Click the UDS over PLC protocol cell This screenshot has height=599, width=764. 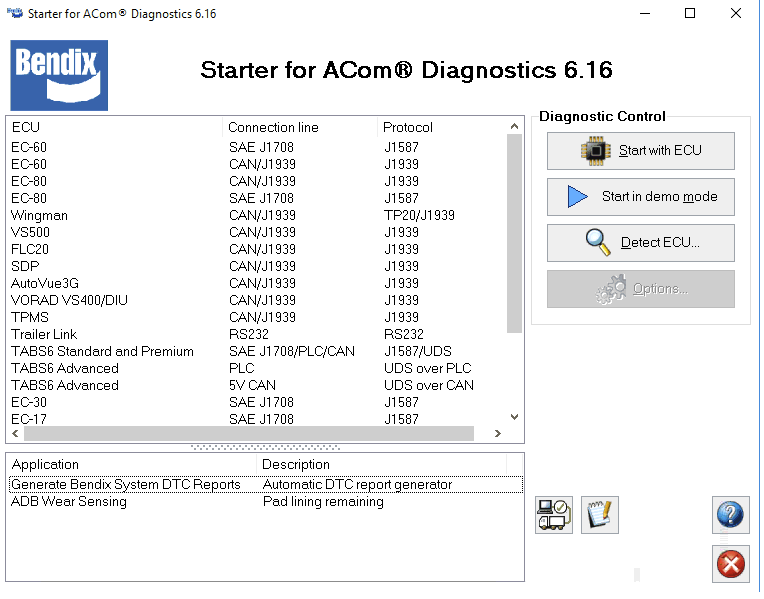tap(428, 368)
